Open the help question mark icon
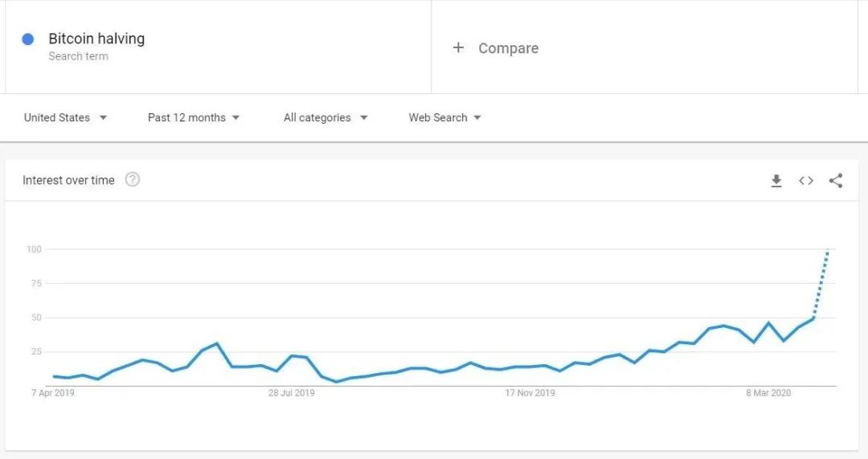 point(133,179)
